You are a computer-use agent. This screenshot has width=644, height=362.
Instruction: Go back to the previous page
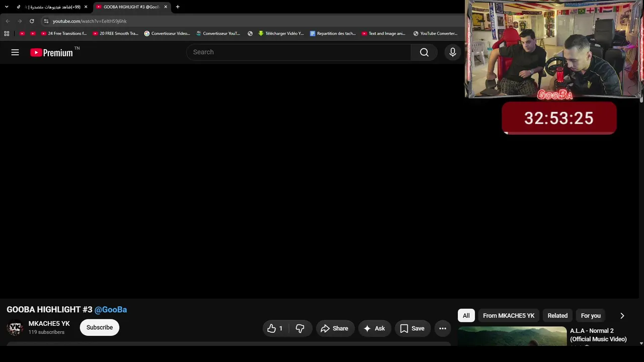tap(8, 21)
